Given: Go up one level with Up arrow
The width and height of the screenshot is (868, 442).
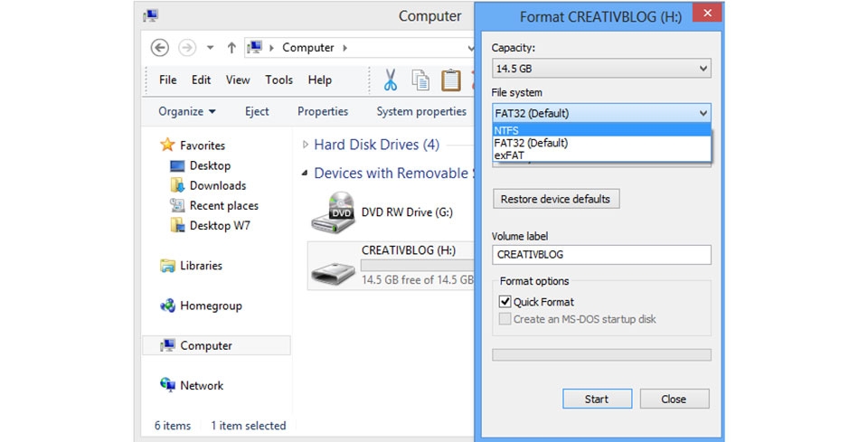Looking at the screenshot, I should coord(231,48).
